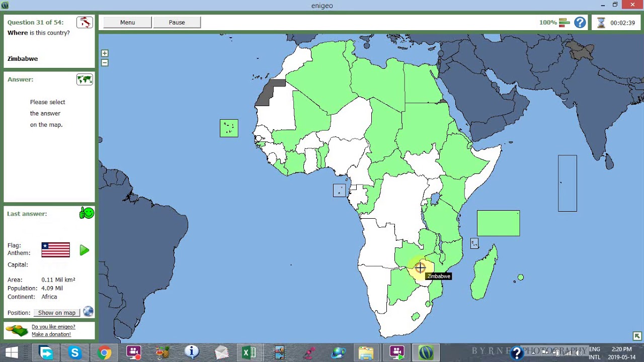Click the Comoros small inset box

point(474,243)
